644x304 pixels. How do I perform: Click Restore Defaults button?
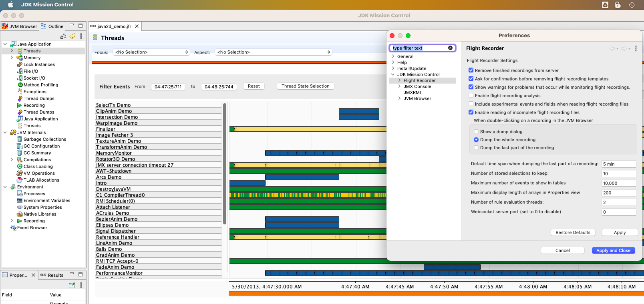pos(573,232)
